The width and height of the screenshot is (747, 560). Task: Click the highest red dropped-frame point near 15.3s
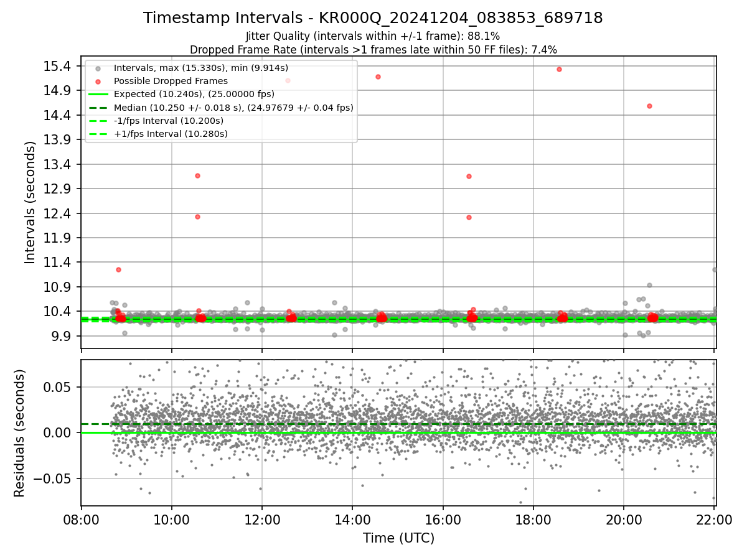[x=559, y=69]
